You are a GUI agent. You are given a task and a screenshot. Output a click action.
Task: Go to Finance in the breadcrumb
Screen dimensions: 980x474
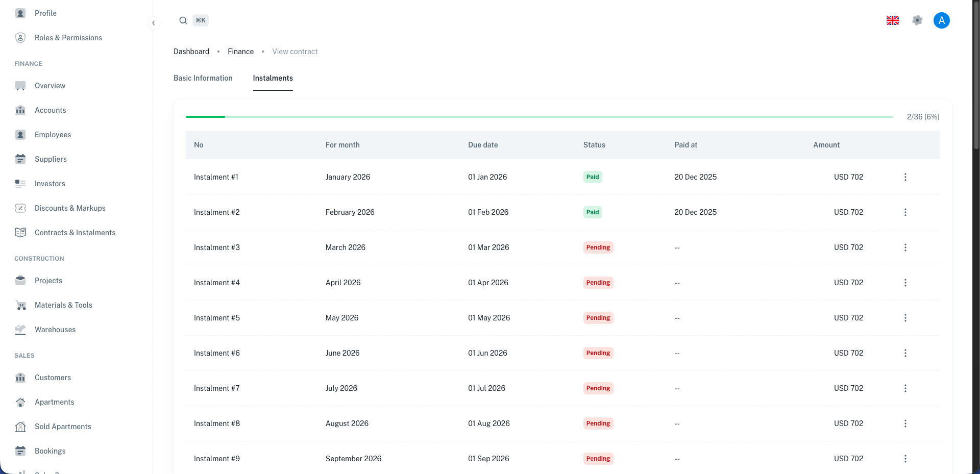click(240, 52)
